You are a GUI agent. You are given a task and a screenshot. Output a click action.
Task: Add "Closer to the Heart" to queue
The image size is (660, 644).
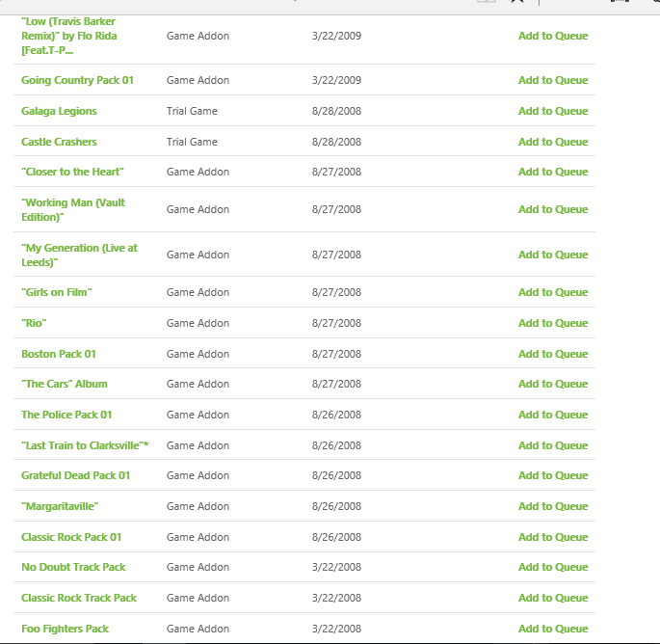pos(553,172)
